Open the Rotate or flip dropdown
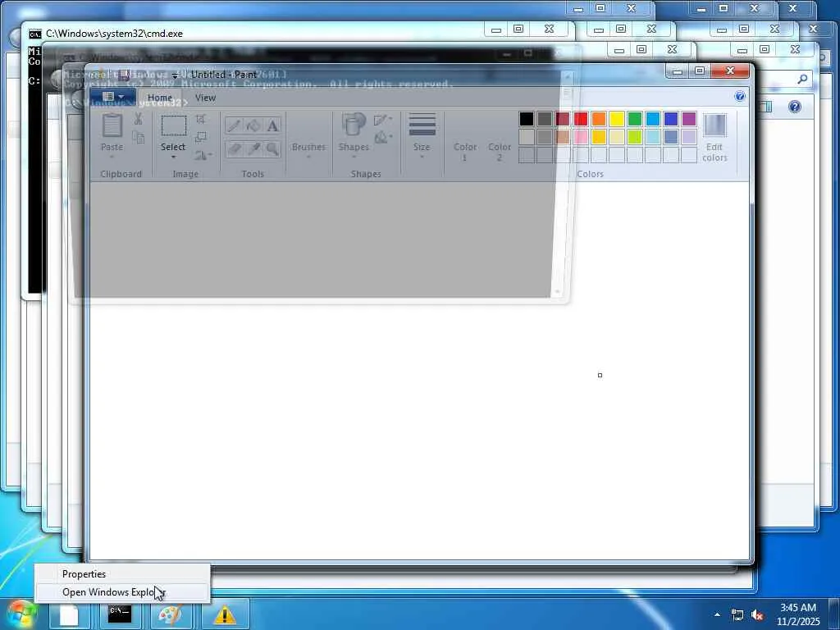 tap(203, 155)
